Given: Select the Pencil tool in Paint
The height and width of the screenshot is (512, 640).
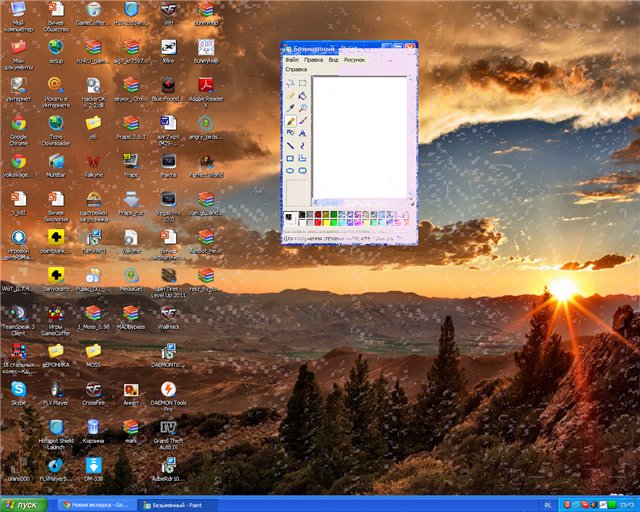Looking at the screenshot, I should (x=291, y=120).
